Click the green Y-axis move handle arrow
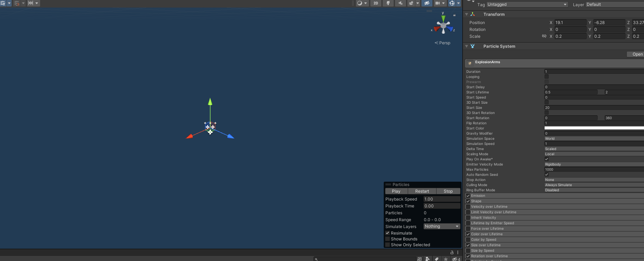Screen dimensions: 644x261 210,102
